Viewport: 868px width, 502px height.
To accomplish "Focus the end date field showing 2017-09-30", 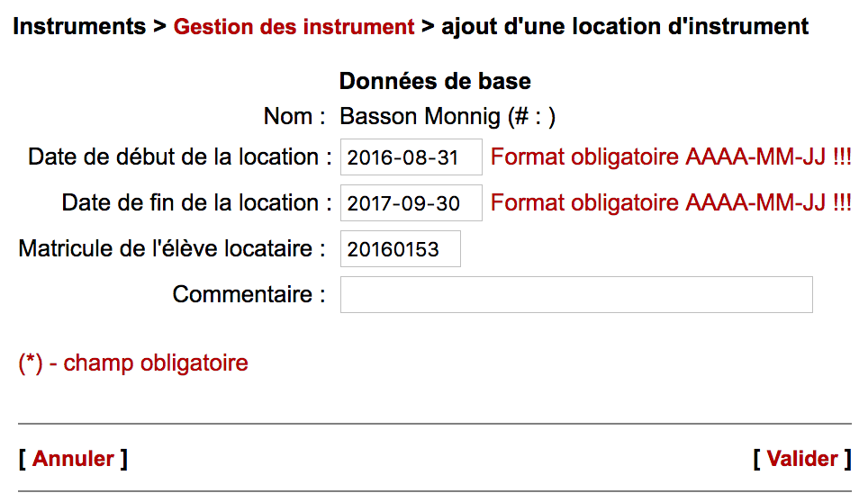I will pos(411,203).
